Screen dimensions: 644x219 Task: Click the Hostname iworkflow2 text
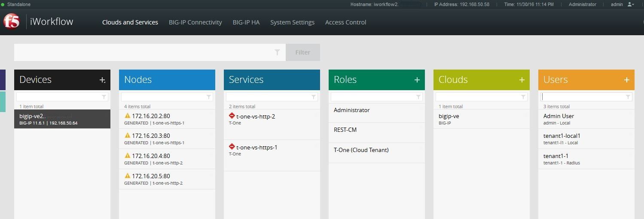coord(375,4)
